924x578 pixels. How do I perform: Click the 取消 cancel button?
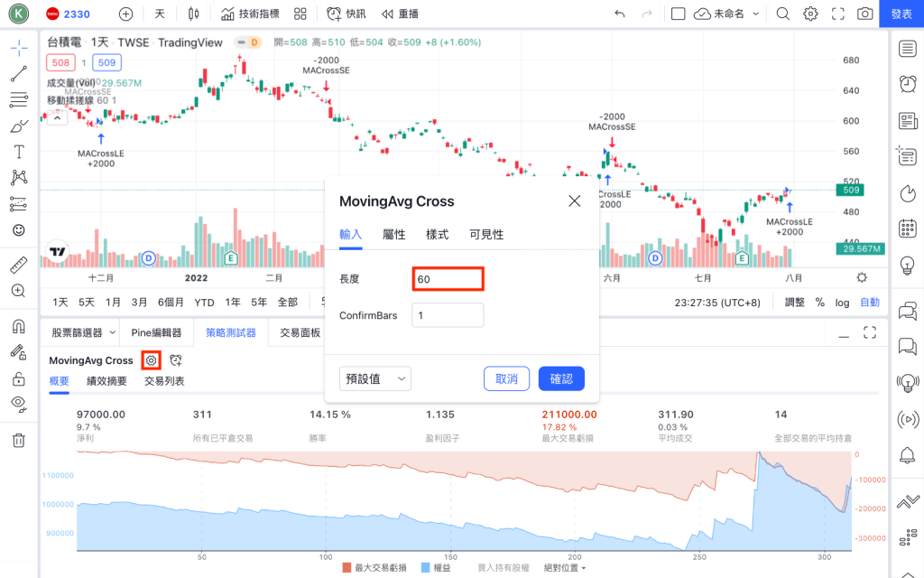point(507,378)
